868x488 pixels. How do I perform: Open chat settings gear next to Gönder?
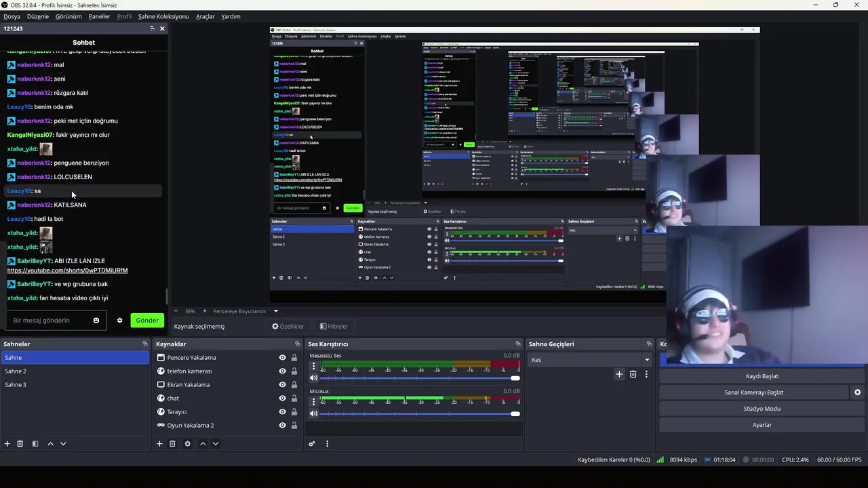[x=120, y=321]
